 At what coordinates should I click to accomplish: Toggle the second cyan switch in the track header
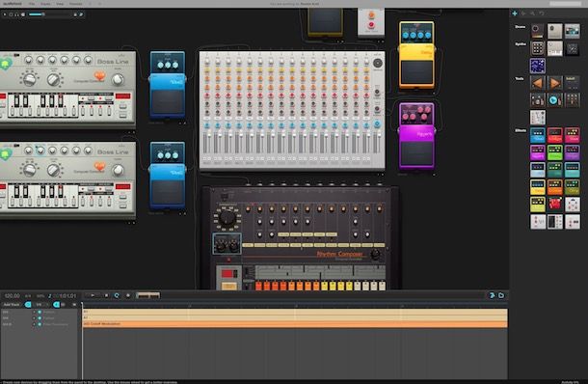[56, 305]
